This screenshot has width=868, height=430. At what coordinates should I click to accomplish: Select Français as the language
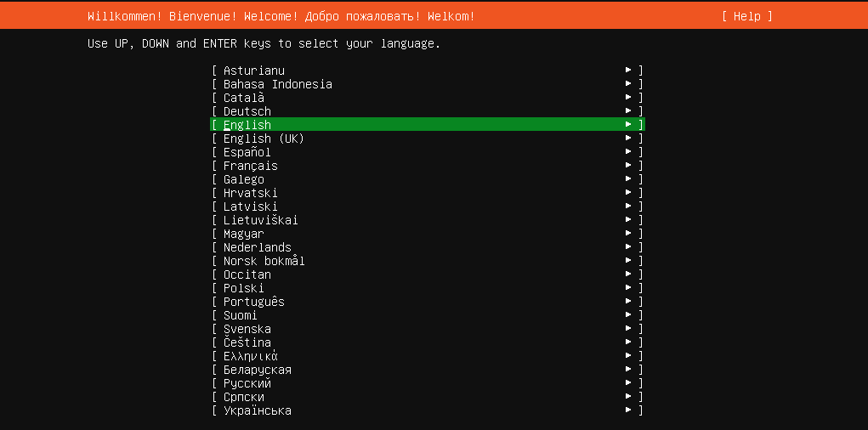(251, 166)
